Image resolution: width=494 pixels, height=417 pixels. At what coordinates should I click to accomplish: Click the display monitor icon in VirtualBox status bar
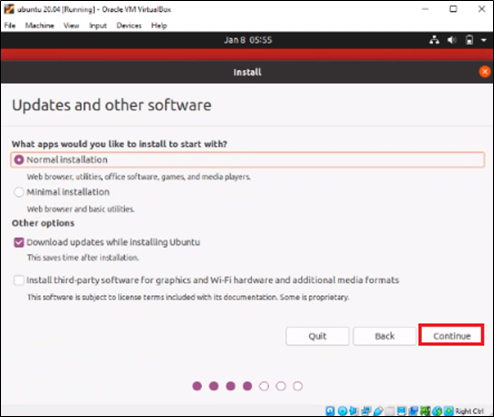click(x=401, y=411)
